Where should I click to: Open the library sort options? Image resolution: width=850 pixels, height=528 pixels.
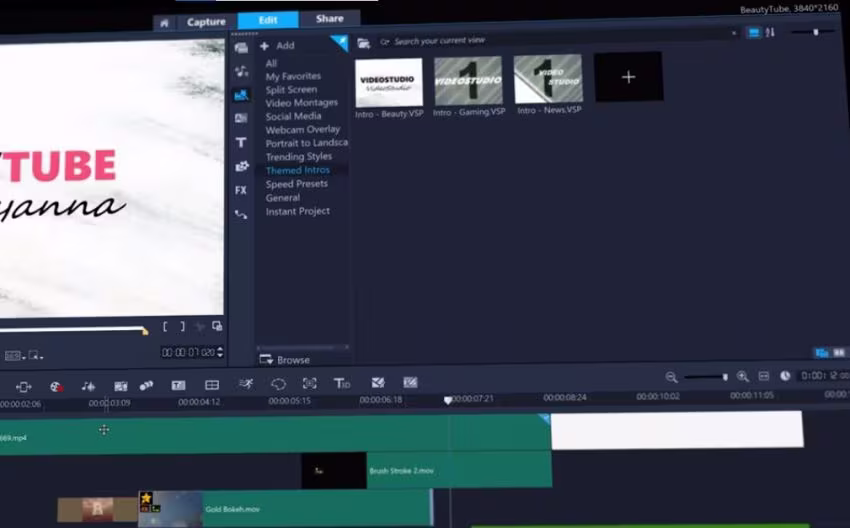click(770, 33)
